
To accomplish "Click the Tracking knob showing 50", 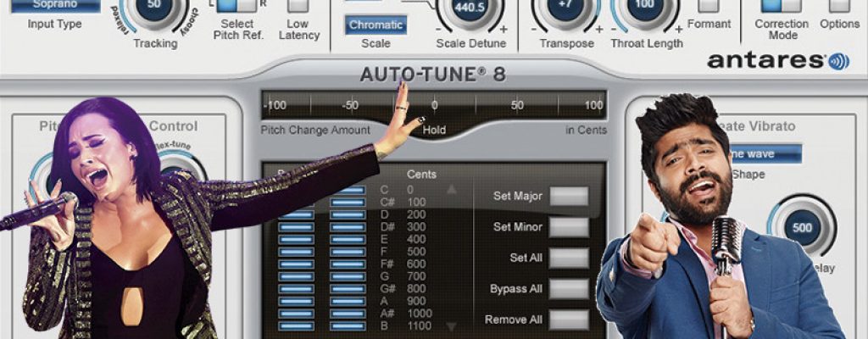I will (x=154, y=10).
